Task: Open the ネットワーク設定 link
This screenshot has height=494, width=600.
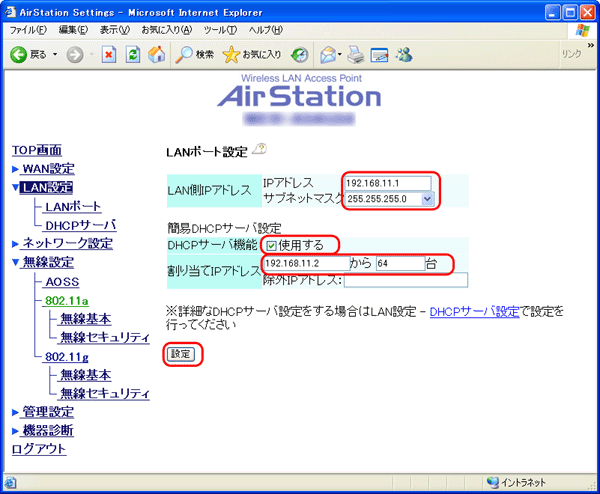Action: (x=68, y=243)
